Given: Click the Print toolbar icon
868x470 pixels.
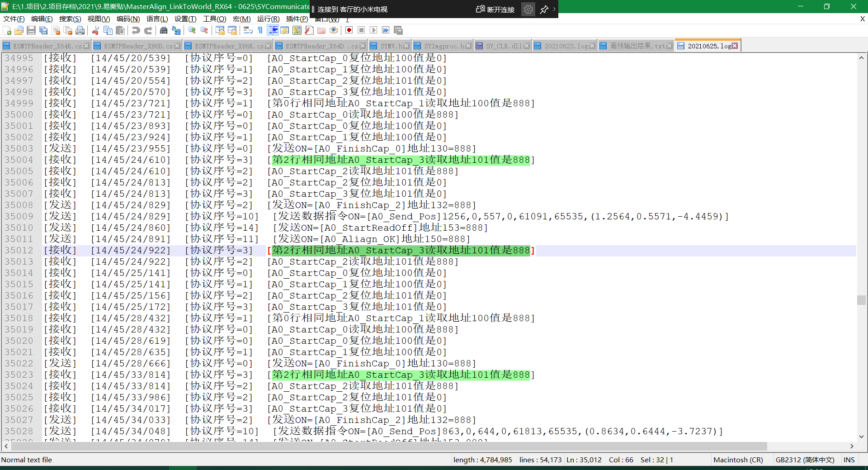Looking at the screenshot, I should tap(80, 30).
